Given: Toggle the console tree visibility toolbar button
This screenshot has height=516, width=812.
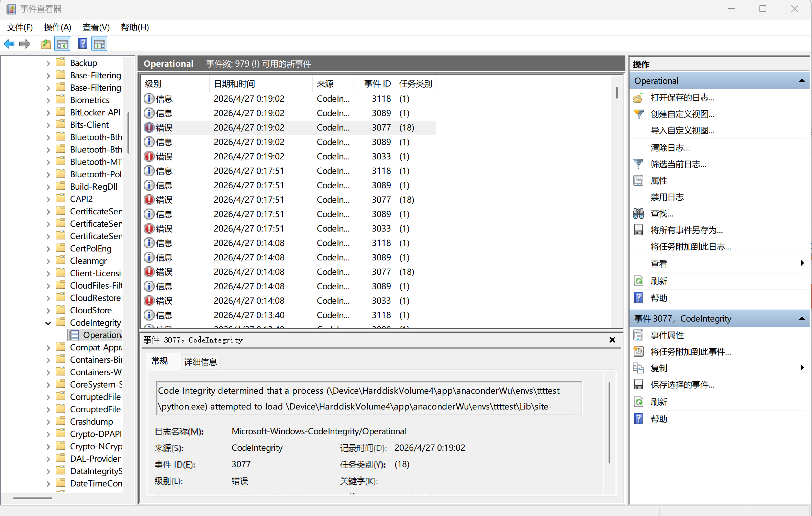Looking at the screenshot, I should click(63, 44).
